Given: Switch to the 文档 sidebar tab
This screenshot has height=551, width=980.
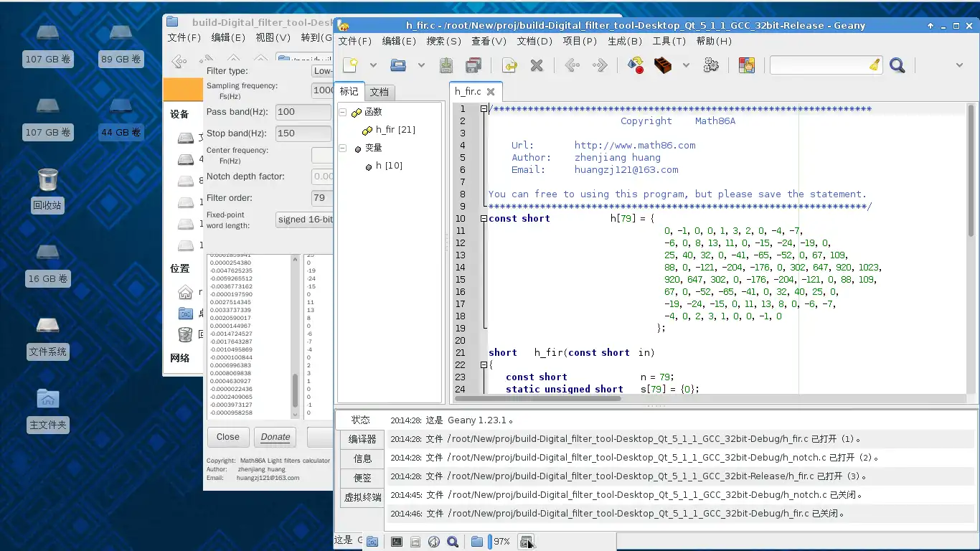Looking at the screenshot, I should click(379, 92).
